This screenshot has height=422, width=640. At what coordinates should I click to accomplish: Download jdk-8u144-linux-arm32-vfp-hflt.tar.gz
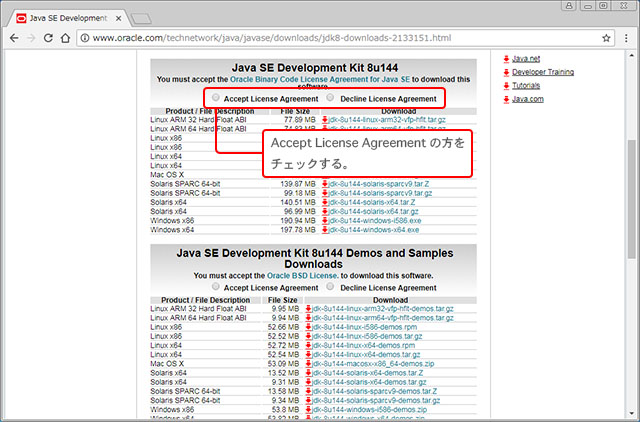pos(387,120)
